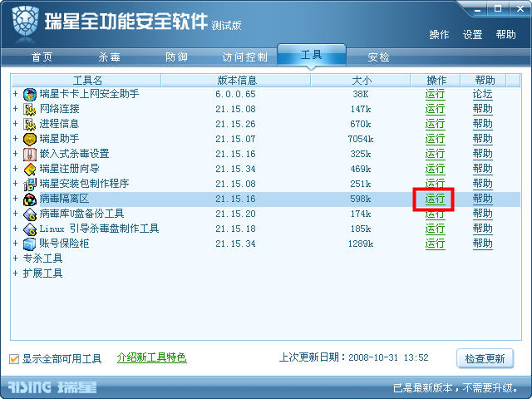Click the 瑞星卡卡上网安全助手 tool icon
532x399 pixels.
coord(30,94)
